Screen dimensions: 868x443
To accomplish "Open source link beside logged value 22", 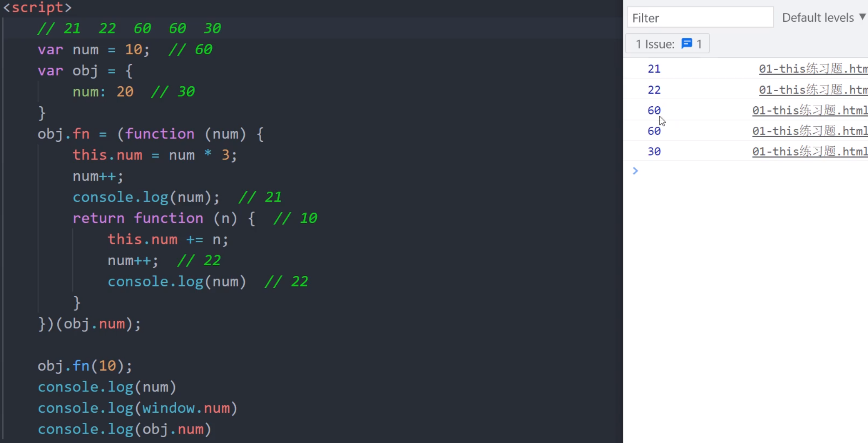I will (x=813, y=90).
